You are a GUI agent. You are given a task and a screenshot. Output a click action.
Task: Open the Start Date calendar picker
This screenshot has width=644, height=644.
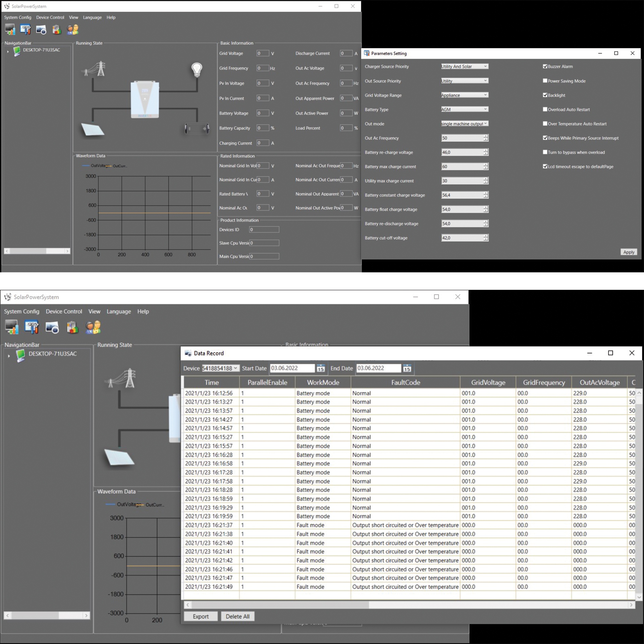[321, 368]
